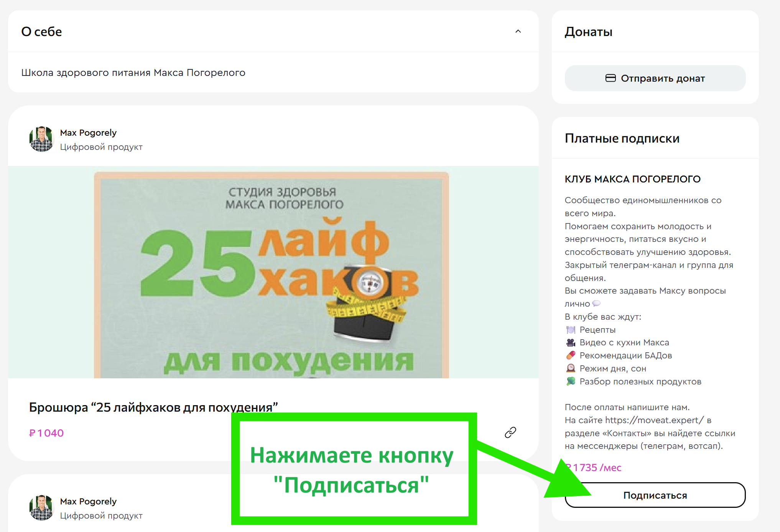Click 'Цифровой продукт' label on first post
This screenshot has height=532, width=780.
(101, 147)
